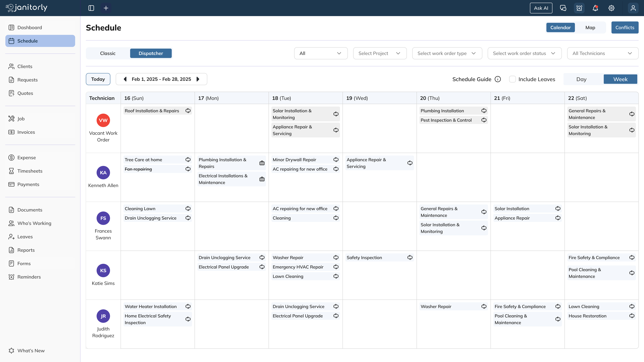Open the Select Project dropdown

pos(380,53)
